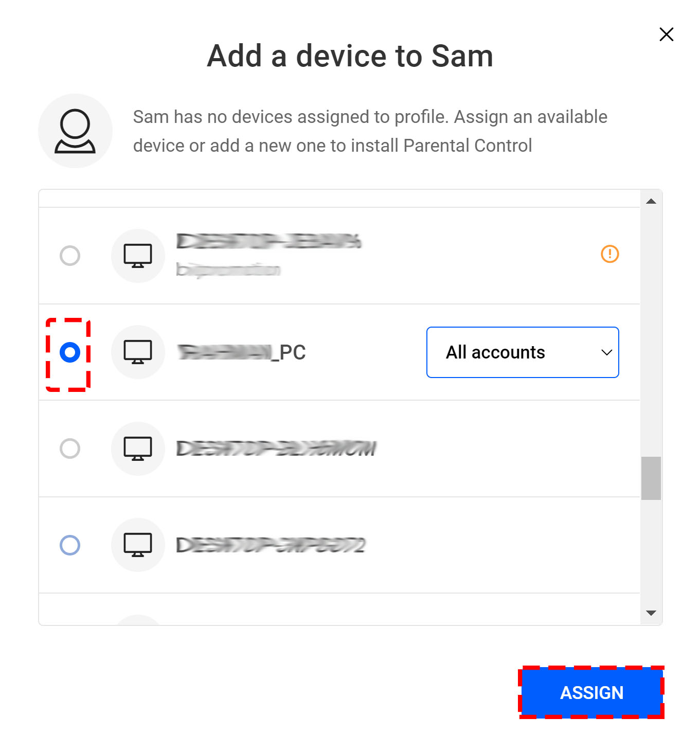Click the blurred device name in the warning row
Viewport: 700px width, 753px height.
click(268, 241)
